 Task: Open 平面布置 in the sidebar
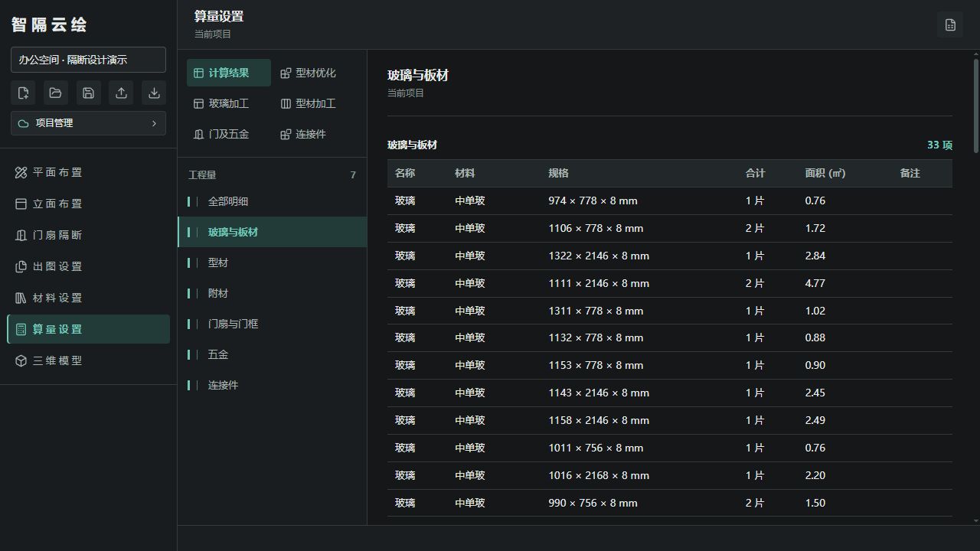[88, 172]
